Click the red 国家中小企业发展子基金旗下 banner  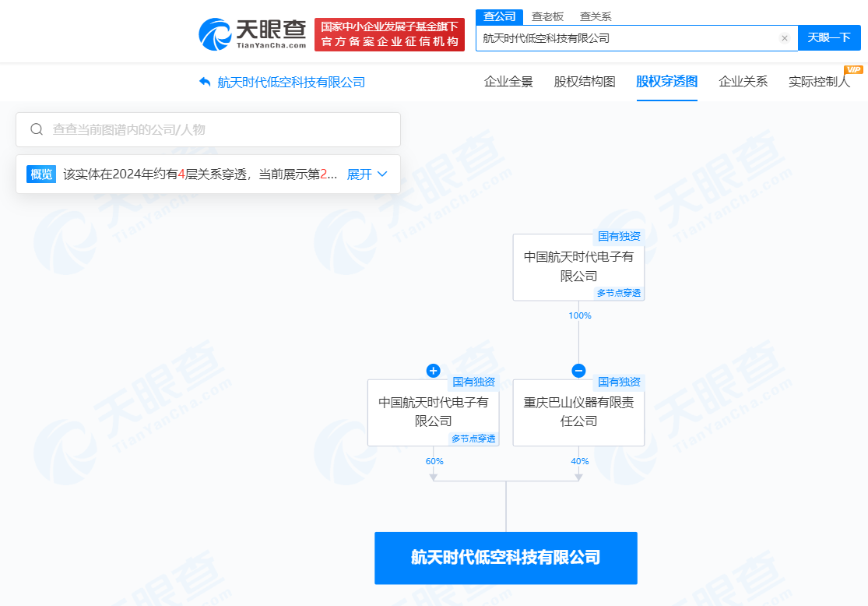click(390, 34)
